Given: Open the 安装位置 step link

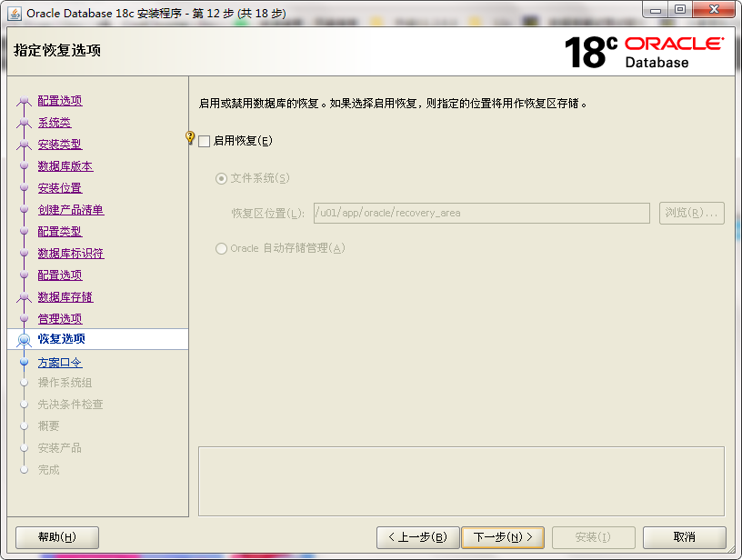Looking at the screenshot, I should click(60, 188).
